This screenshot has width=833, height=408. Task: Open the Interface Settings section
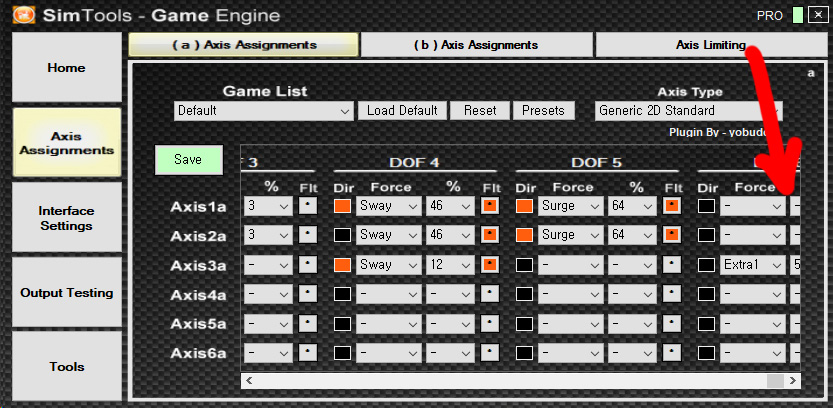point(66,218)
